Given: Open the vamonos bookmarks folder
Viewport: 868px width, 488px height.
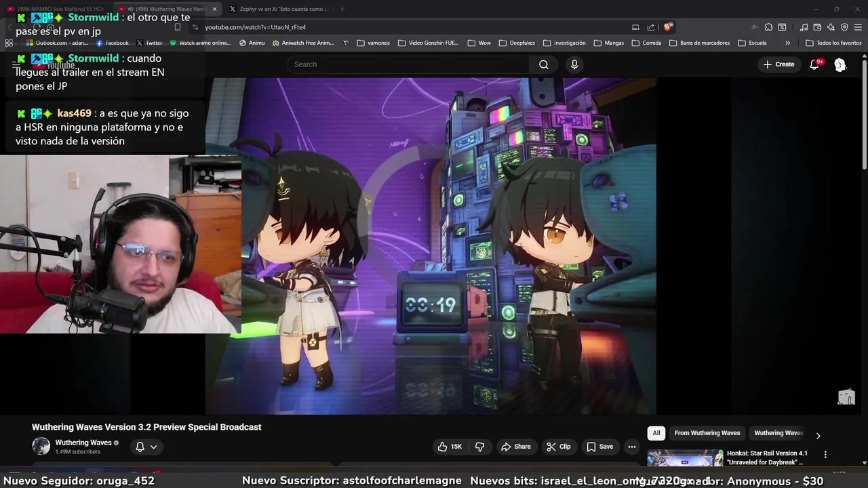Looking at the screenshot, I should tap(373, 43).
